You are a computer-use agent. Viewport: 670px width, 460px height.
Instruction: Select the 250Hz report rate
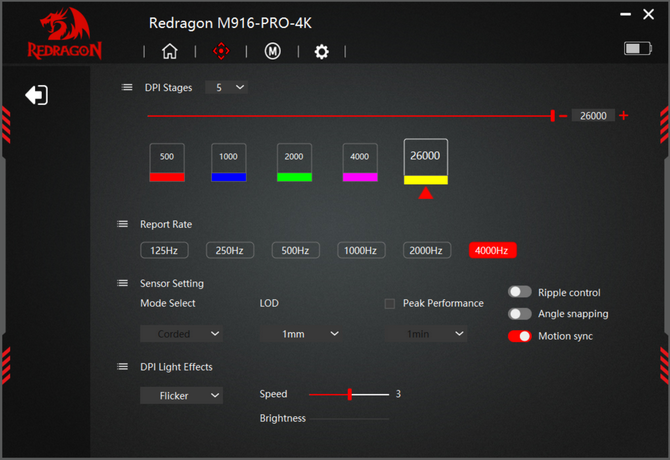click(x=230, y=250)
